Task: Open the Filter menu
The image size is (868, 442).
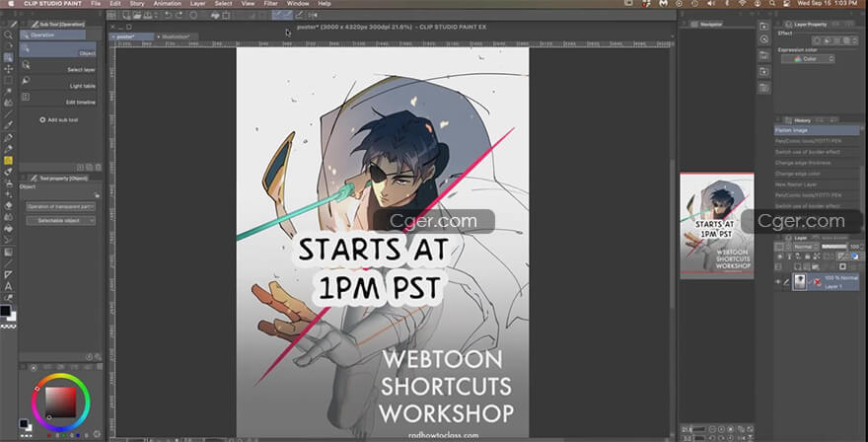Action: (x=269, y=4)
